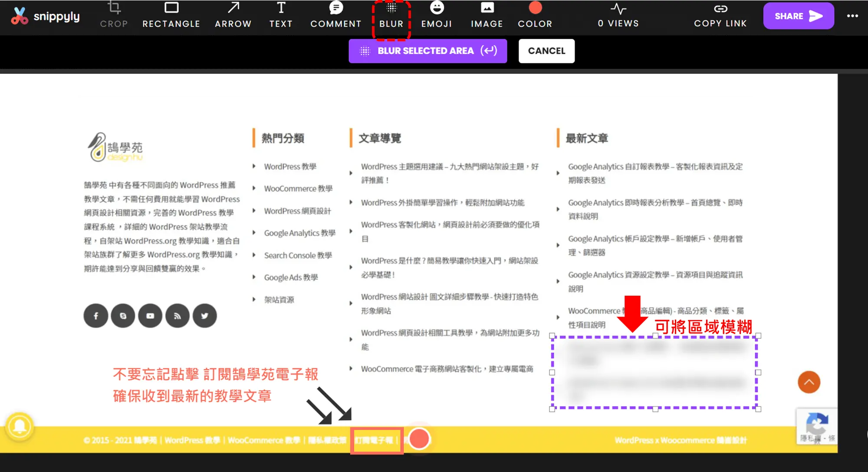View the 0 Views activity stats
Viewport: 868px width, 472px height.
(618, 15)
